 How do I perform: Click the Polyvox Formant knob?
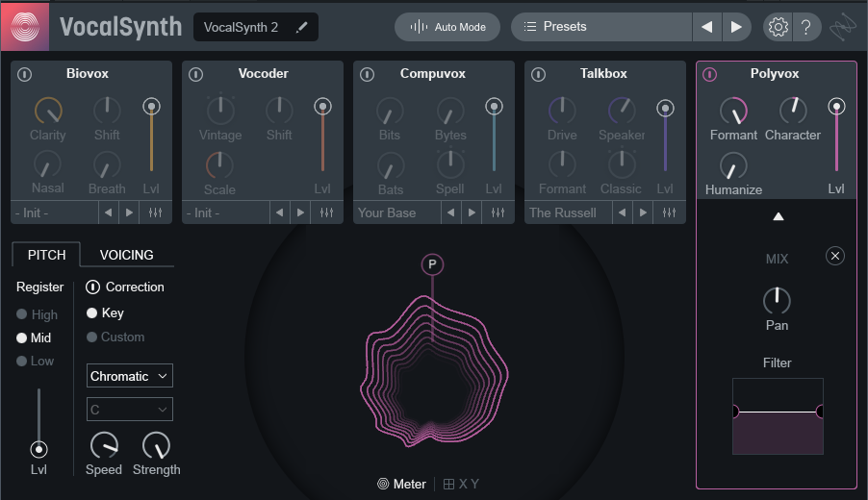tap(733, 111)
